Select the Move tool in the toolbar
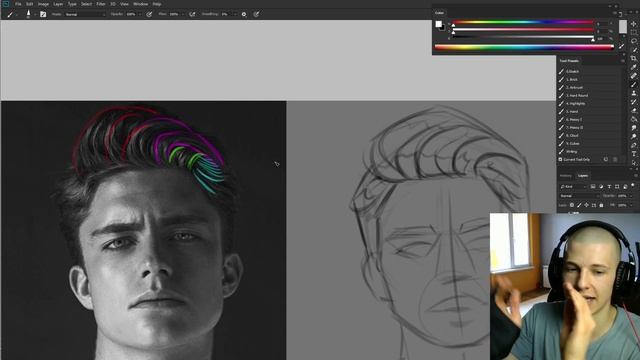 point(634,24)
